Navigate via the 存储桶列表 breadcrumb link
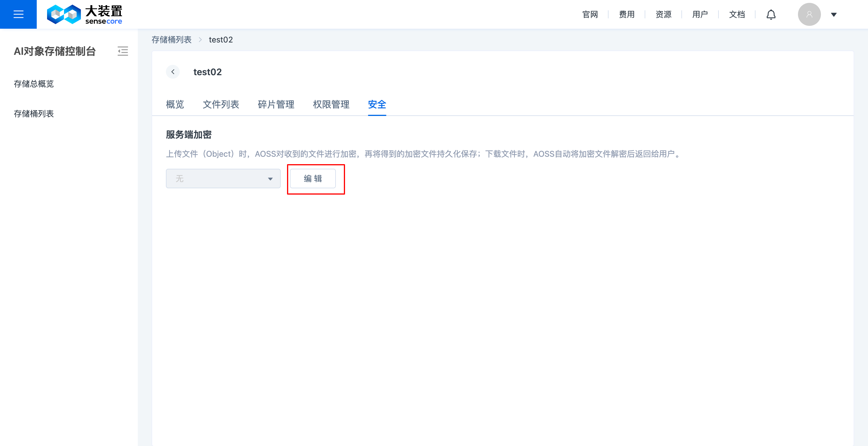 172,39
